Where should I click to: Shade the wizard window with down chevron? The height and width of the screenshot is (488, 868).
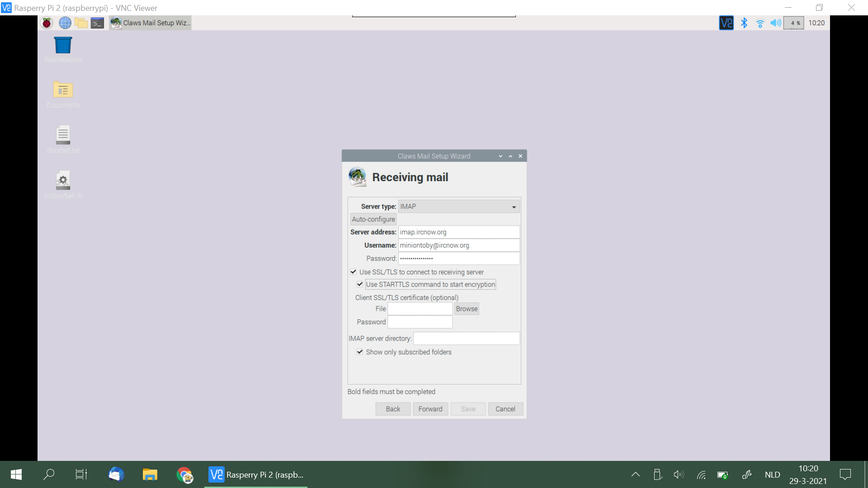(500, 156)
